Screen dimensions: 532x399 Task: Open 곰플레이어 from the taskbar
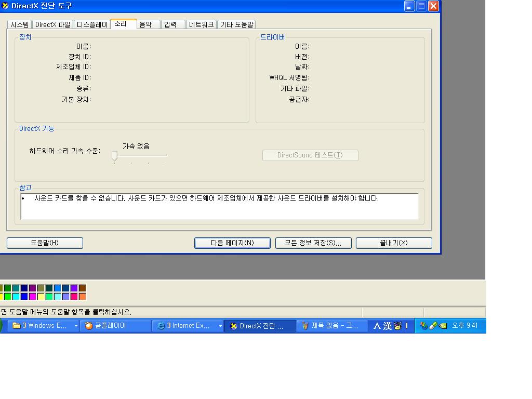coord(115,326)
